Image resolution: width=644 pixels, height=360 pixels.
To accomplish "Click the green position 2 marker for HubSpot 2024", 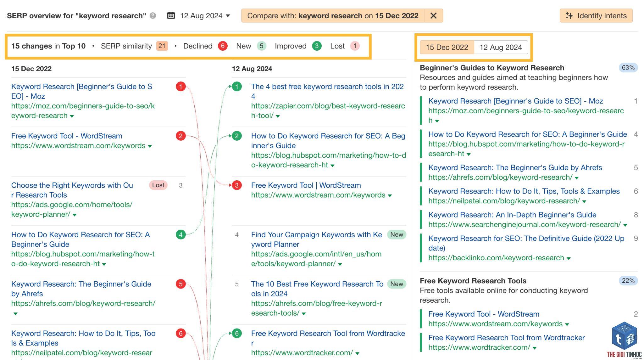I will pyautogui.click(x=237, y=136).
